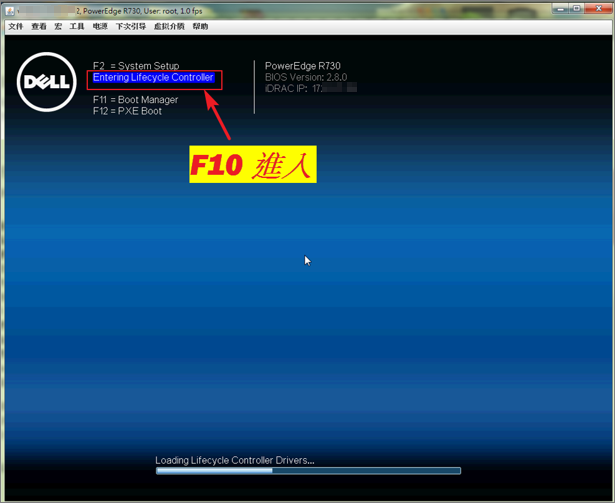Open the 工具 menu
The height and width of the screenshot is (503, 615).
pos(77,26)
